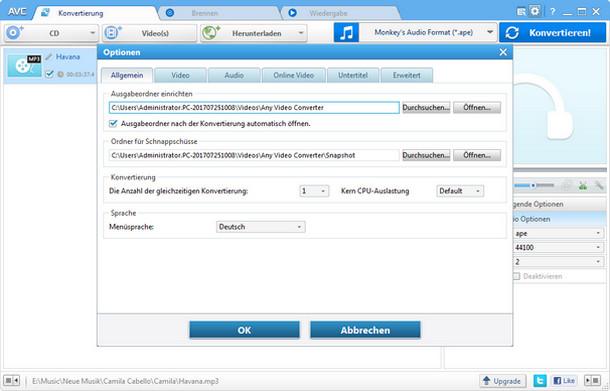Toggle the right panel collapse icon in status bar

point(592,380)
